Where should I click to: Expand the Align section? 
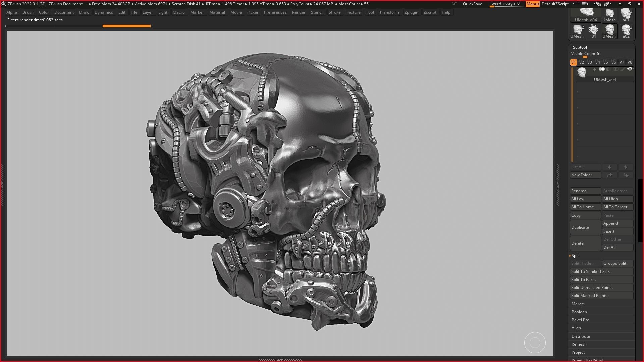(x=576, y=328)
